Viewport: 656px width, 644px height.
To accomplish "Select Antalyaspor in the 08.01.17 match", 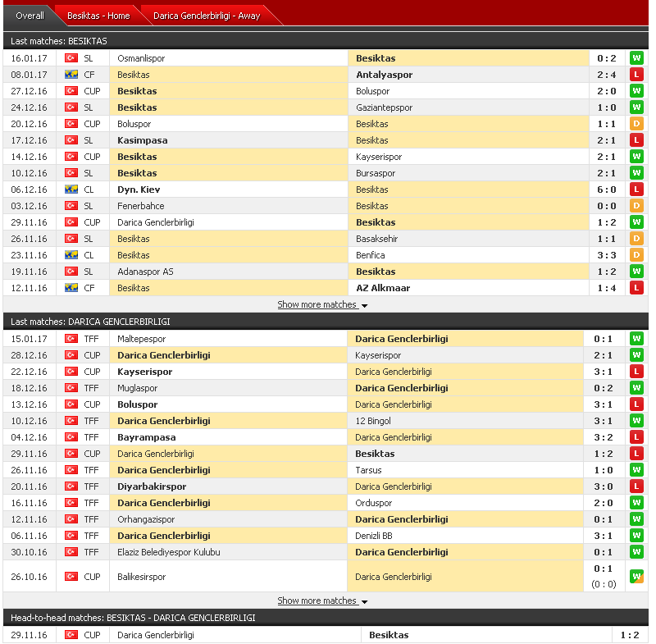I will click(384, 75).
